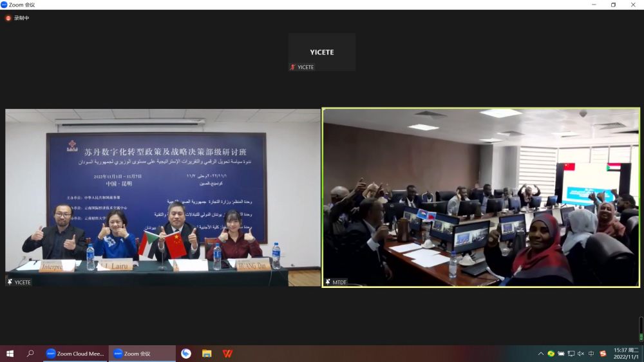Open the blue browser icon in taskbar
This screenshot has width=644, height=362.
(186, 354)
